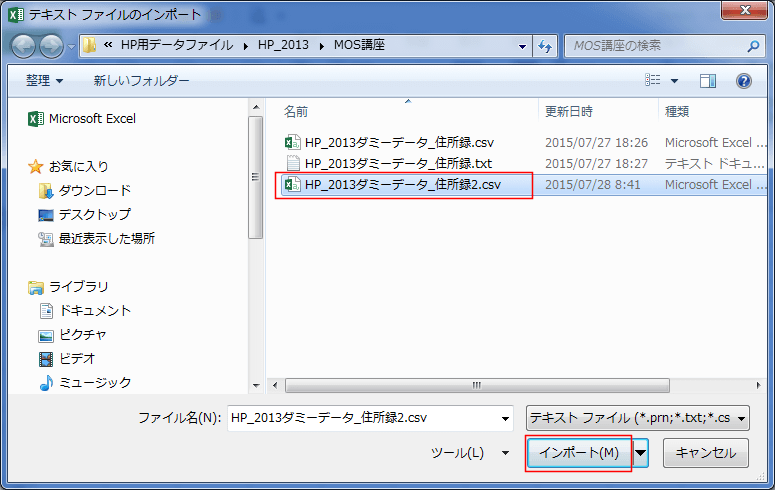Open ピクチャ library
Image resolution: width=775 pixels, height=490 pixels.
click(x=83, y=335)
